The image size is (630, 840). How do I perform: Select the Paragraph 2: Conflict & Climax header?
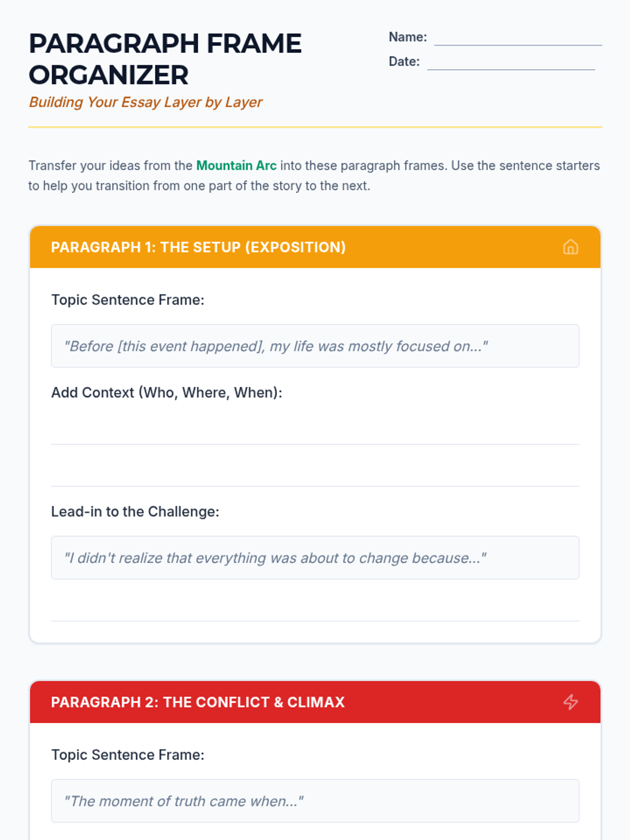[198, 702]
